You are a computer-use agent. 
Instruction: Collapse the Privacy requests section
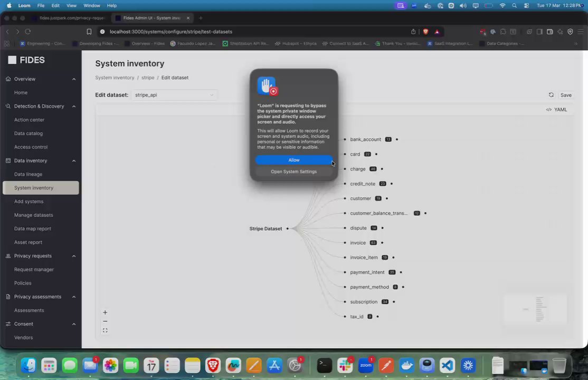[x=74, y=256]
